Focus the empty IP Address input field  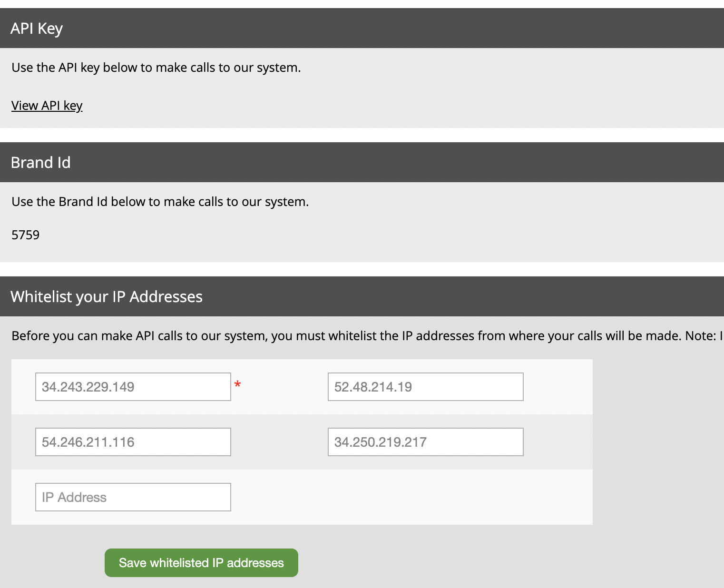(133, 497)
